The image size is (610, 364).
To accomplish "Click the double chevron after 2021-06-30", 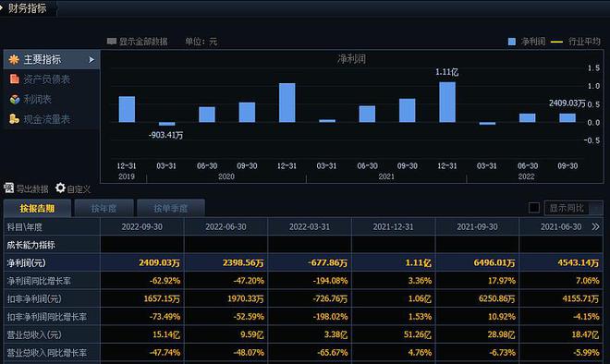I will 595,226.
